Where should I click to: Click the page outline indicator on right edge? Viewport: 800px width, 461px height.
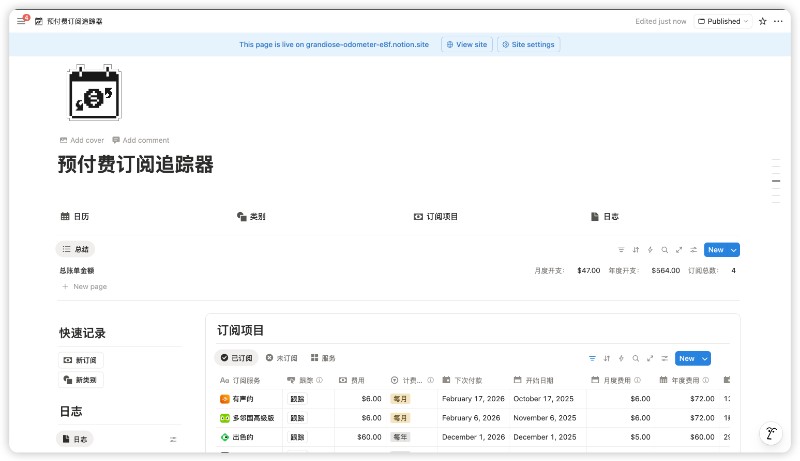[x=776, y=181]
